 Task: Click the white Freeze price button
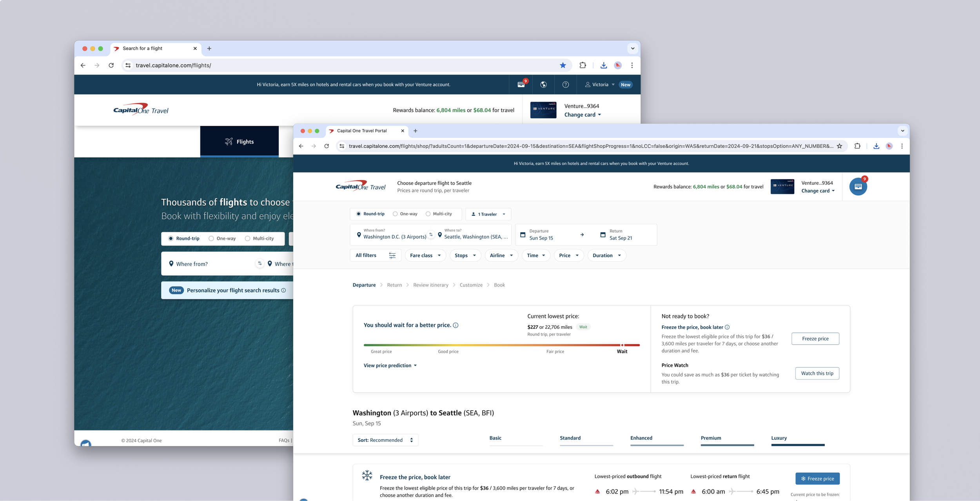815,339
